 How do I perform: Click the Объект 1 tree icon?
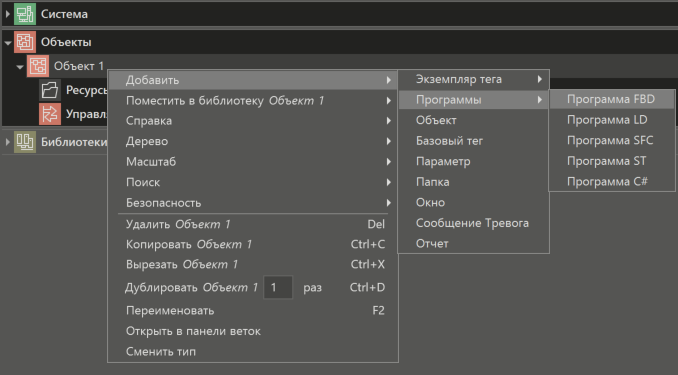38,66
